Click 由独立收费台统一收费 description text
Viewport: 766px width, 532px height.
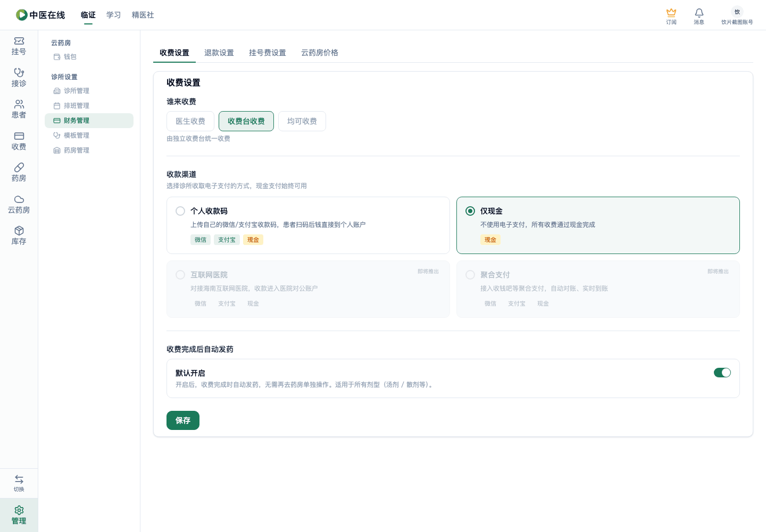tap(198, 139)
